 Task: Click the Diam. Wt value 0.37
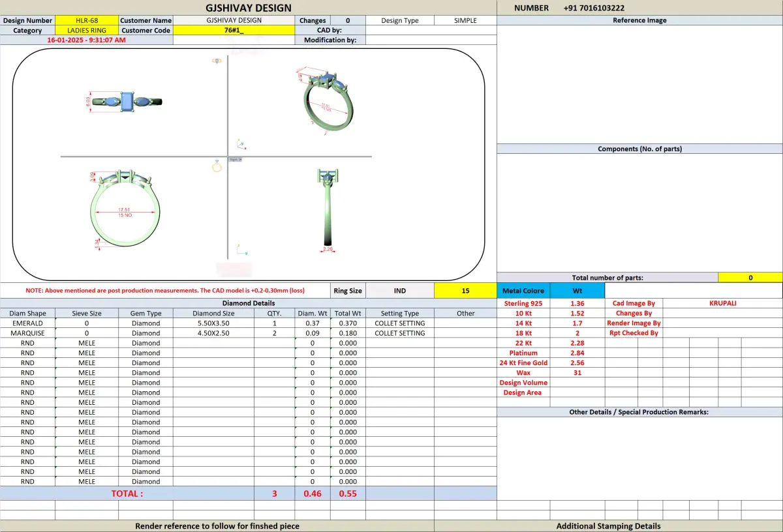(x=313, y=323)
